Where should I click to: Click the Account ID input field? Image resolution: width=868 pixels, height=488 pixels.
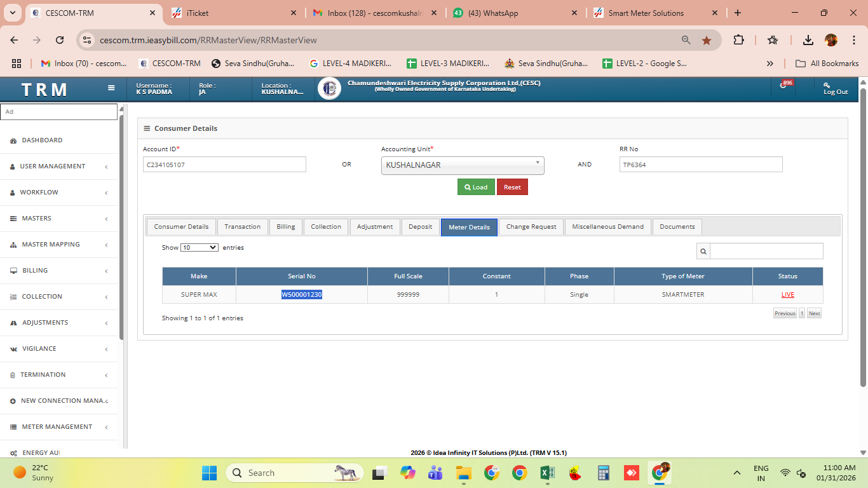(x=224, y=165)
